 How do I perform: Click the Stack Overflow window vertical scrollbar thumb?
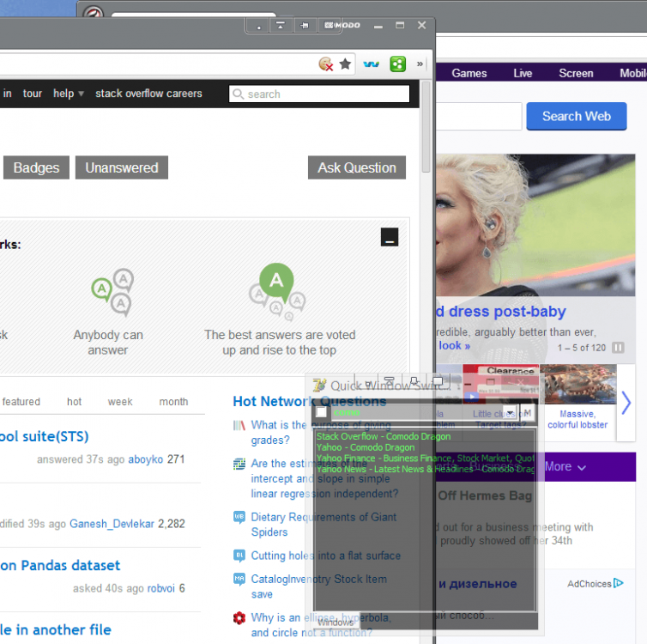pyautogui.click(x=426, y=127)
